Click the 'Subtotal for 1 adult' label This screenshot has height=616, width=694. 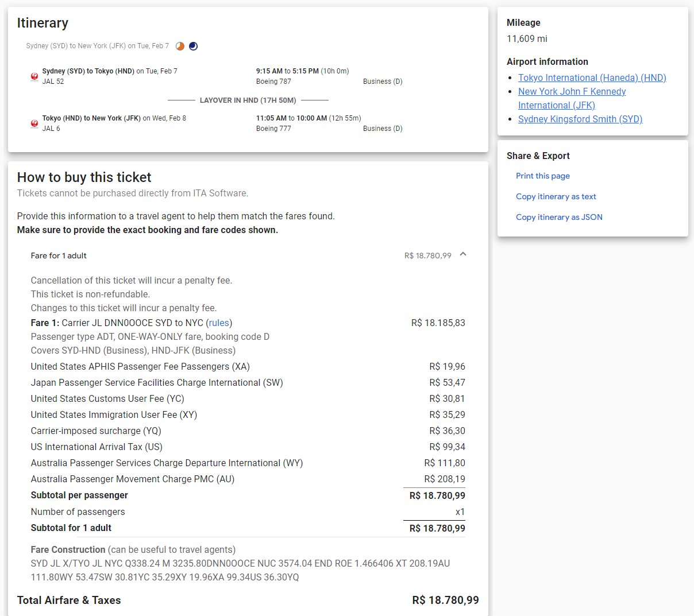point(71,528)
